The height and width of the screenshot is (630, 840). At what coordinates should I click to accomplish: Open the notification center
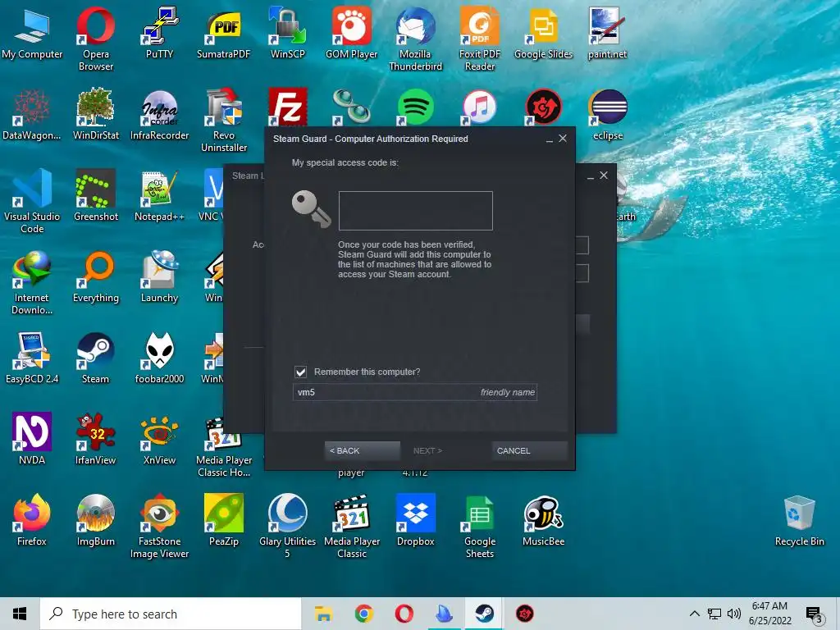(x=814, y=614)
